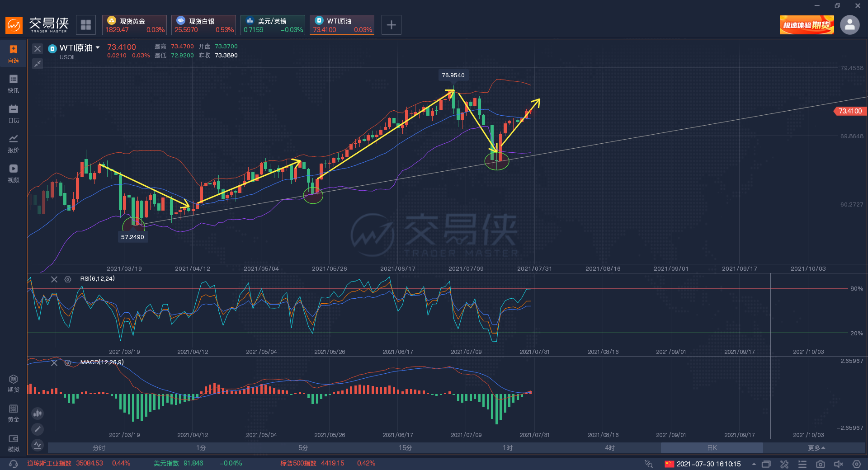The width and height of the screenshot is (868, 470).
Task: Switch to the 现货黄金 tab
Action: click(x=134, y=25)
